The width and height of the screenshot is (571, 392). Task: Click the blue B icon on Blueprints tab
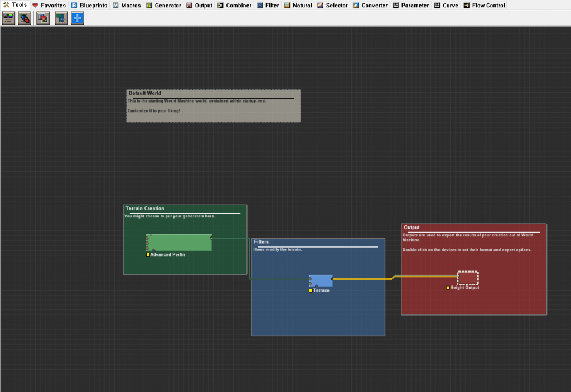tap(73, 5)
